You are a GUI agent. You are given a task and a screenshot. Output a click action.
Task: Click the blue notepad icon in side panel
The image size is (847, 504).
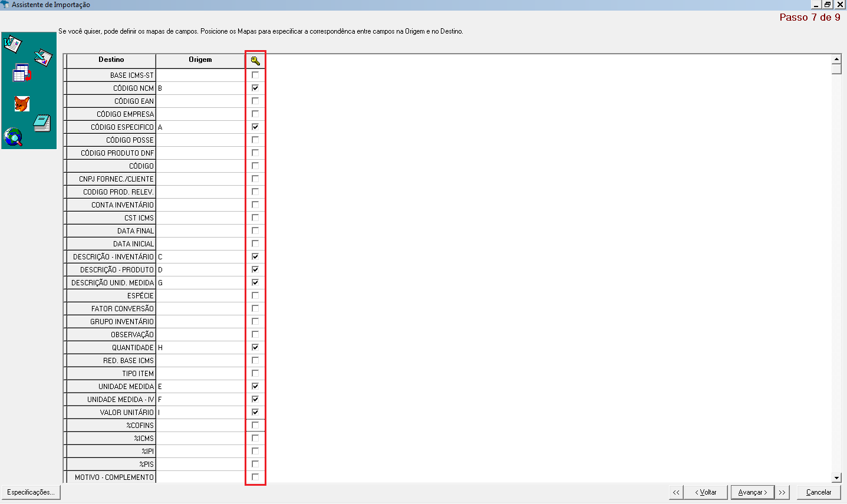click(42, 123)
